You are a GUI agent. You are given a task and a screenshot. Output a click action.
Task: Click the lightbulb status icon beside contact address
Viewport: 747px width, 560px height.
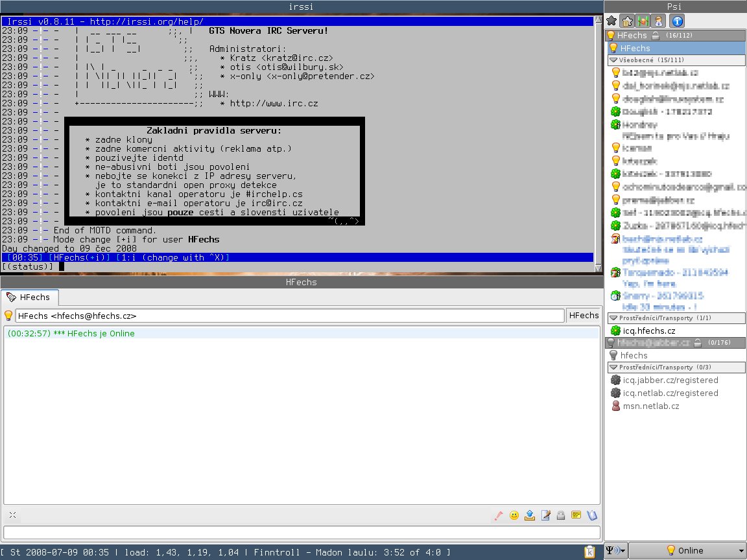pos(8,316)
